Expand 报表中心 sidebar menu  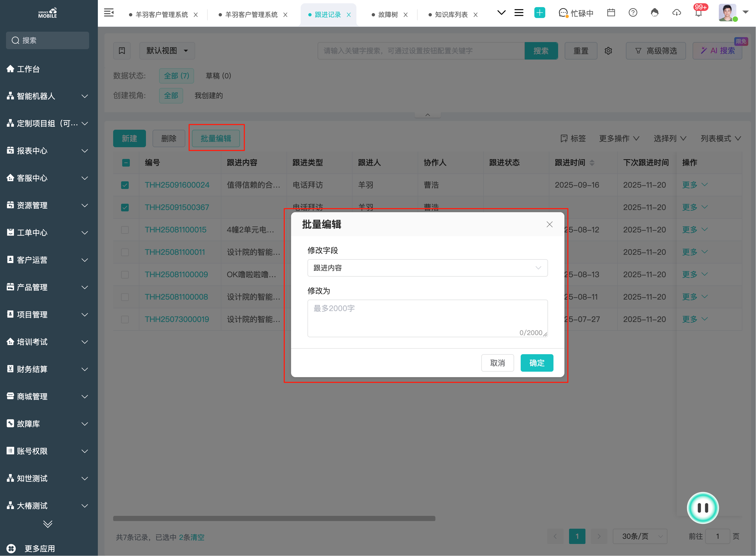[x=48, y=151]
